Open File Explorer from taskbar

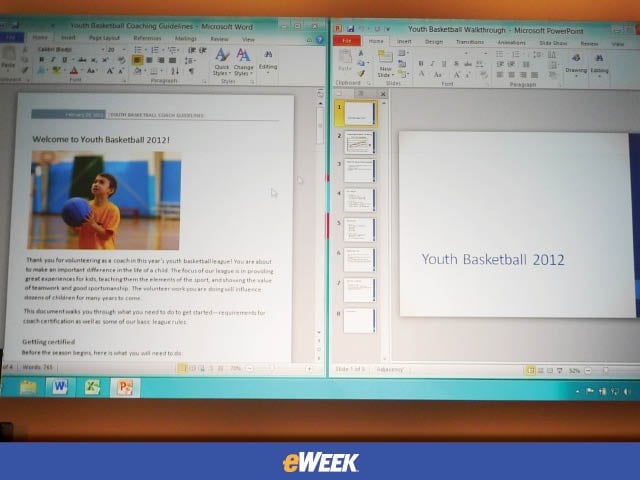click(28, 387)
